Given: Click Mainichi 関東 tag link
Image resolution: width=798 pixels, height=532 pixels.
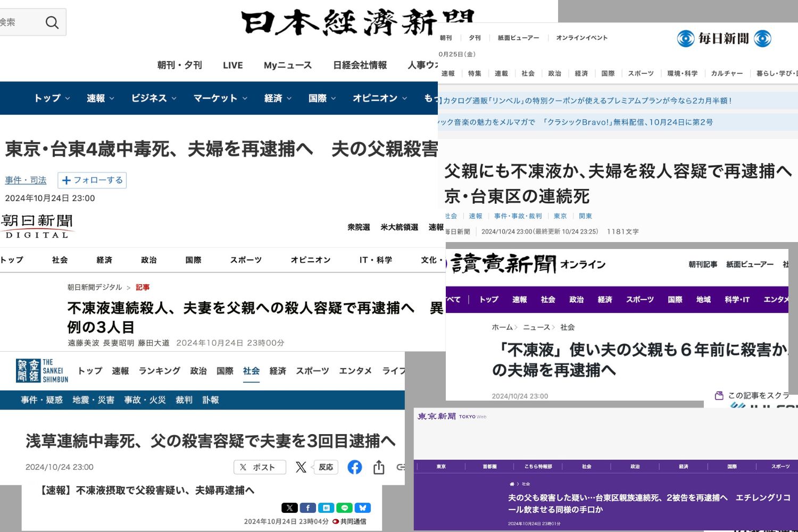Looking at the screenshot, I should coord(585,216).
